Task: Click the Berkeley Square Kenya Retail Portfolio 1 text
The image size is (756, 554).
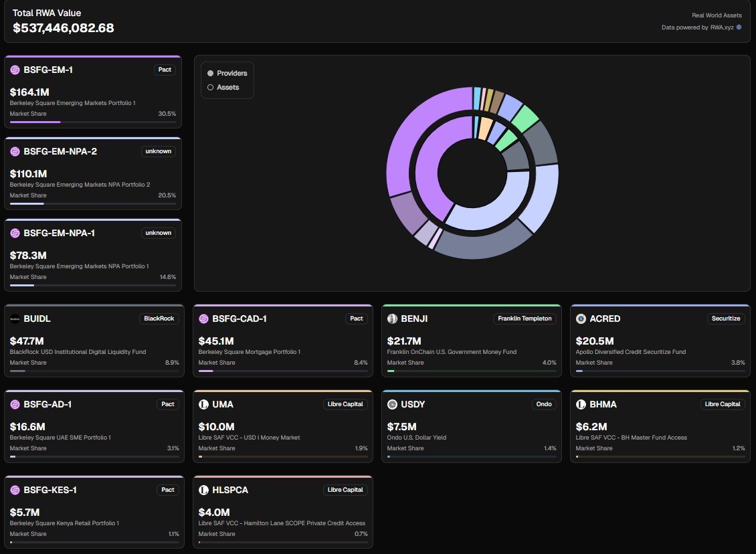Action: point(65,523)
